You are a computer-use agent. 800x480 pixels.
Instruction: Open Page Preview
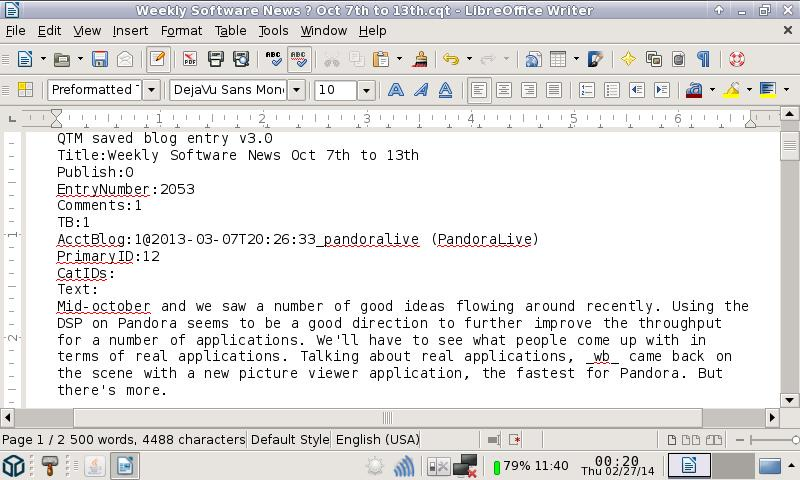(241, 59)
